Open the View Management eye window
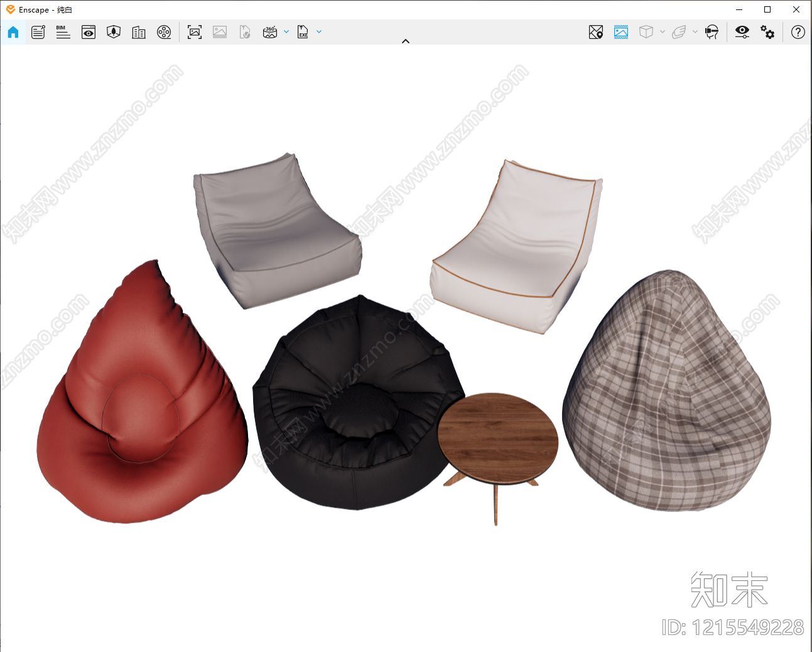 tap(89, 32)
